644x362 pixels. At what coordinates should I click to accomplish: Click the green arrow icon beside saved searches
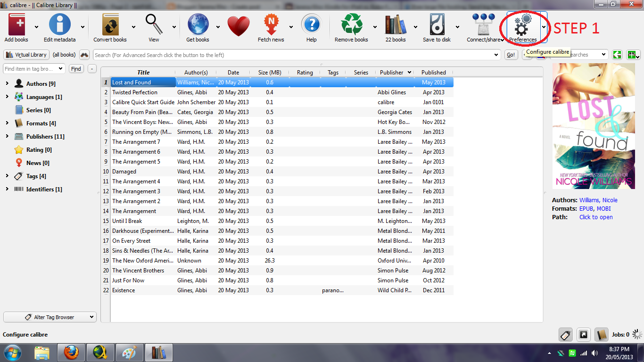[617, 55]
